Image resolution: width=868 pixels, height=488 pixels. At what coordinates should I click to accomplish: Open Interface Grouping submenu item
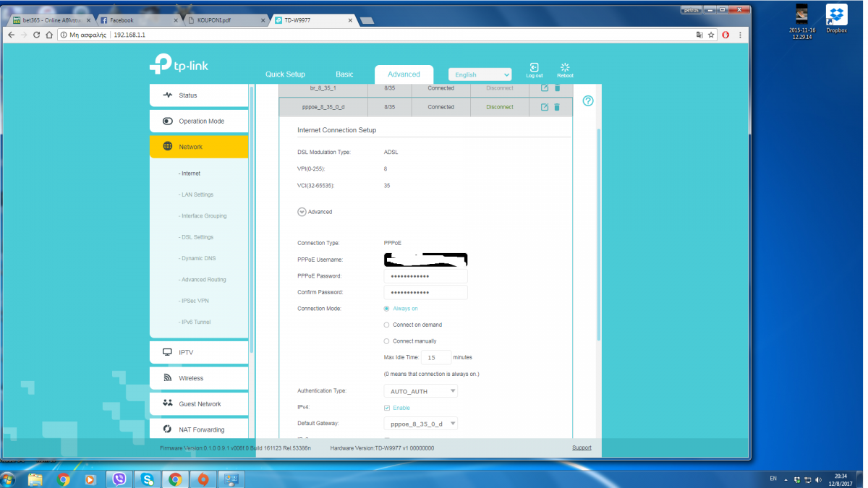[x=203, y=215]
